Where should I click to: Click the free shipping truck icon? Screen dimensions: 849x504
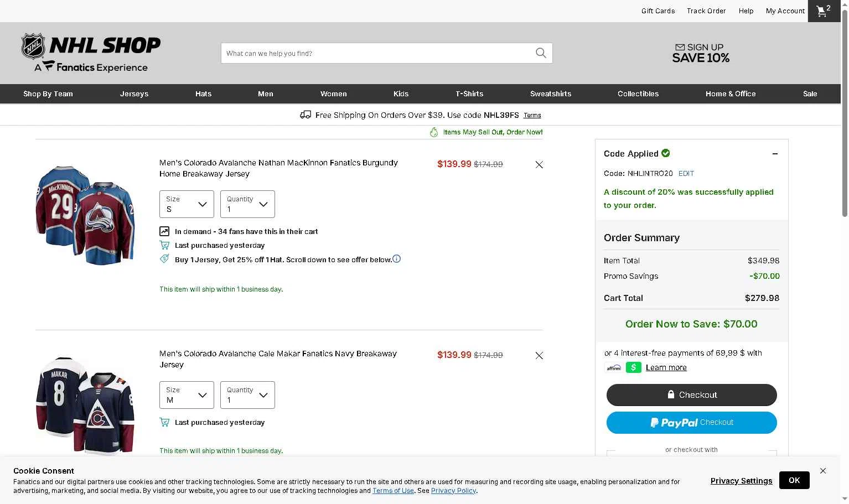pyautogui.click(x=306, y=115)
